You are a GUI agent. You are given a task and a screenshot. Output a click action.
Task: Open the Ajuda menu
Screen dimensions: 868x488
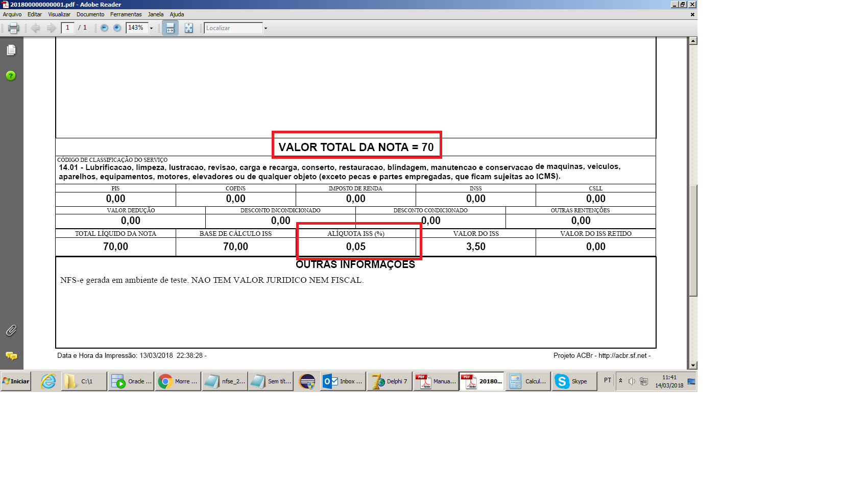(x=177, y=14)
